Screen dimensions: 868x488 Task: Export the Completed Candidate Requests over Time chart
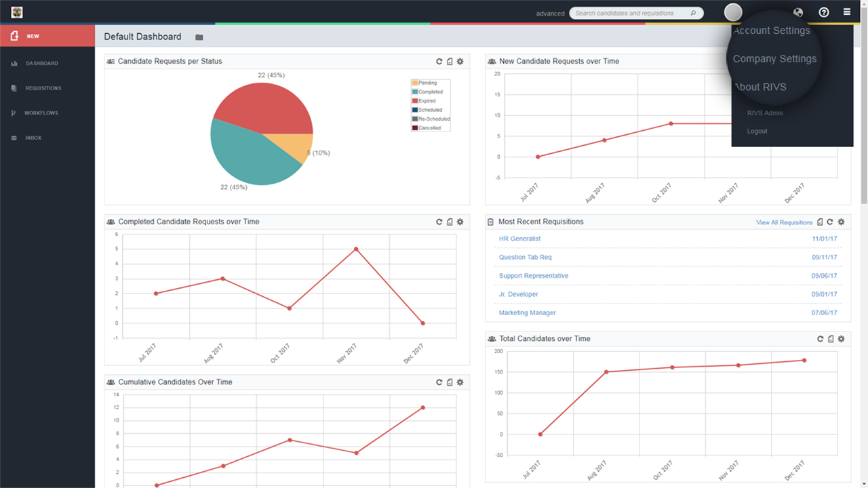point(450,222)
